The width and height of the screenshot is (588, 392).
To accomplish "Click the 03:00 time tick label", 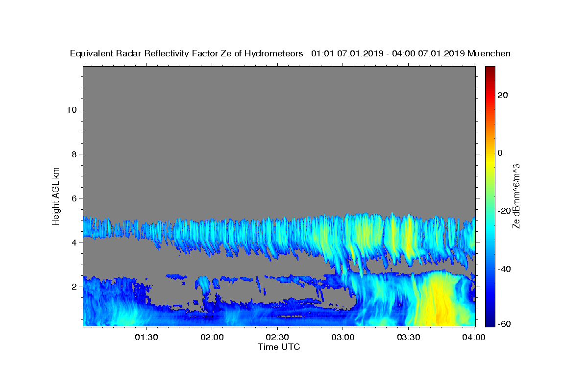I will point(343,337).
